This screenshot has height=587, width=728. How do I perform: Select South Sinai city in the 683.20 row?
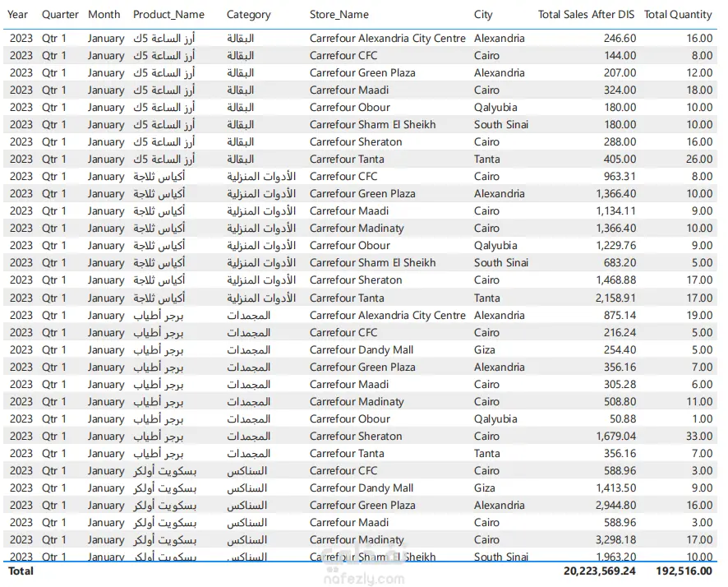(501, 262)
